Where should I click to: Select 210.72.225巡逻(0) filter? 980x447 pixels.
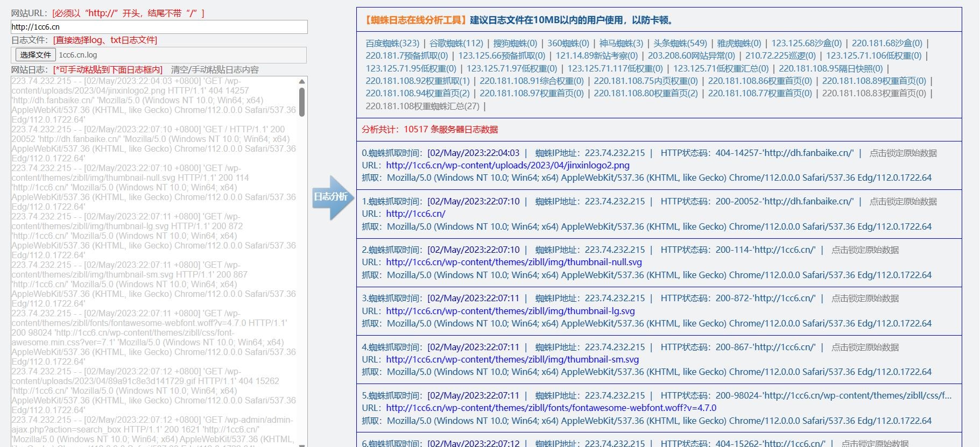780,55
